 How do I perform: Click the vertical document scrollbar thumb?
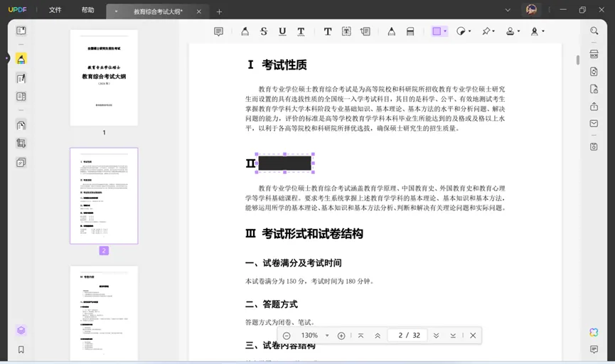(x=578, y=60)
